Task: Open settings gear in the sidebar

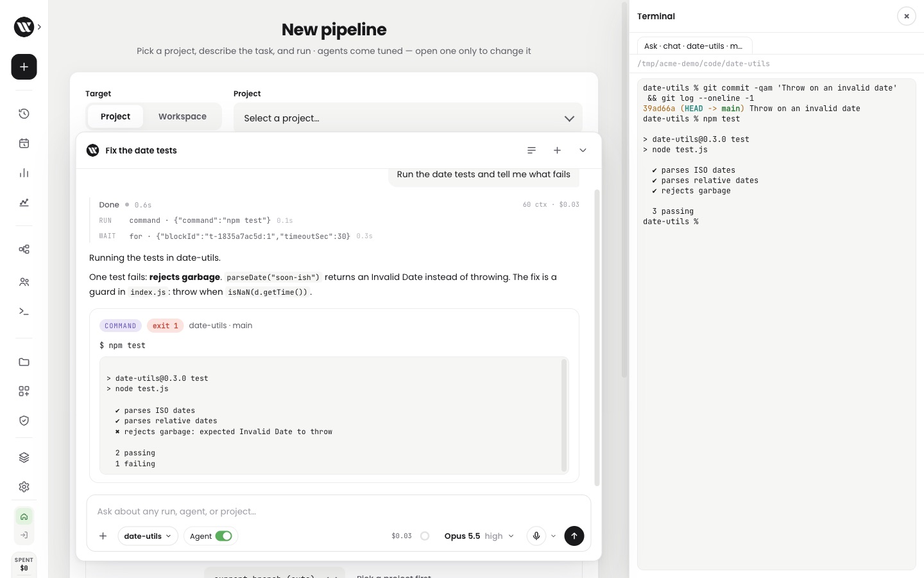Action: 24,487
